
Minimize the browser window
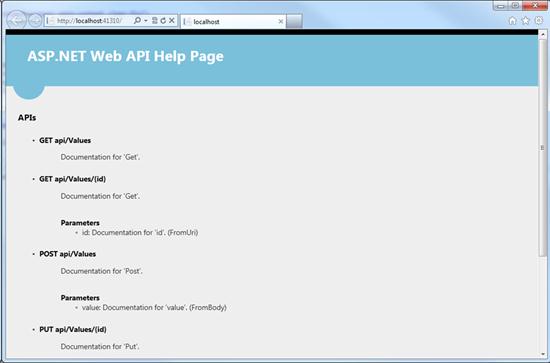[x=501, y=6]
